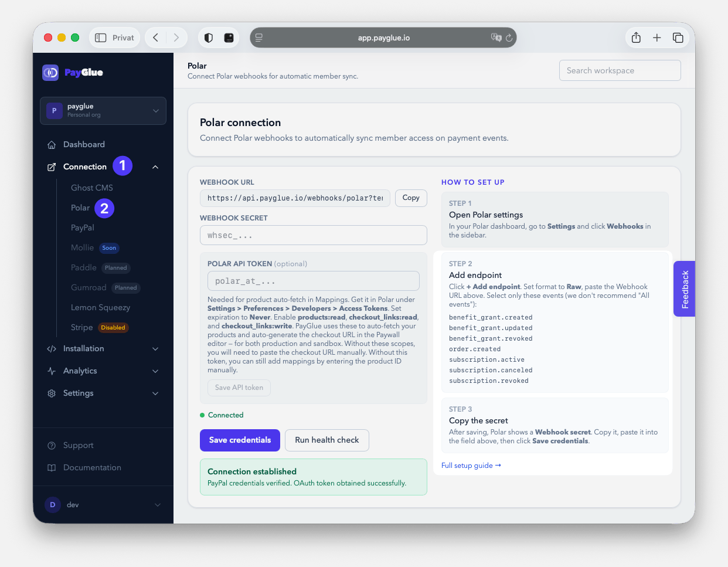Click the translate icon in address bar
Viewport: 728px width, 567px height.
tap(496, 38)
